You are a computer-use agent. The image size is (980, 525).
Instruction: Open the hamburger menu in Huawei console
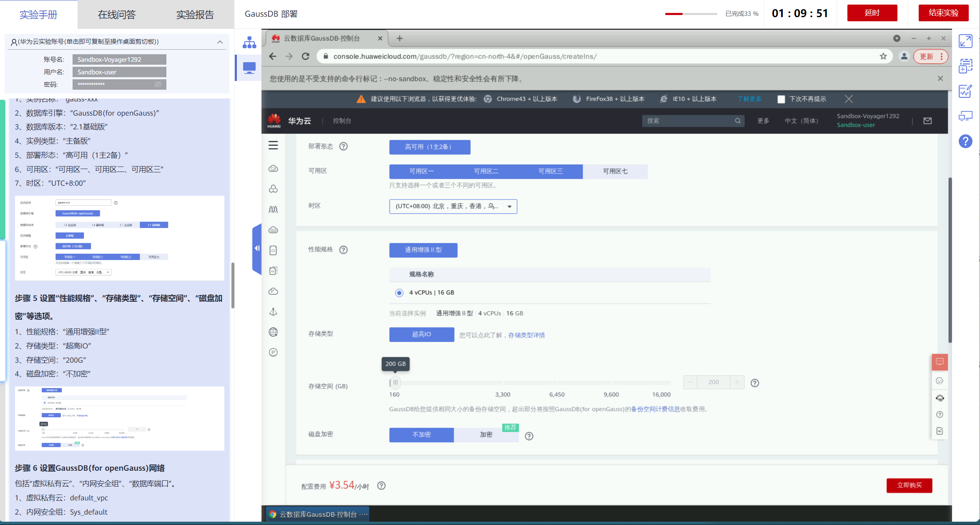(273, 145)
